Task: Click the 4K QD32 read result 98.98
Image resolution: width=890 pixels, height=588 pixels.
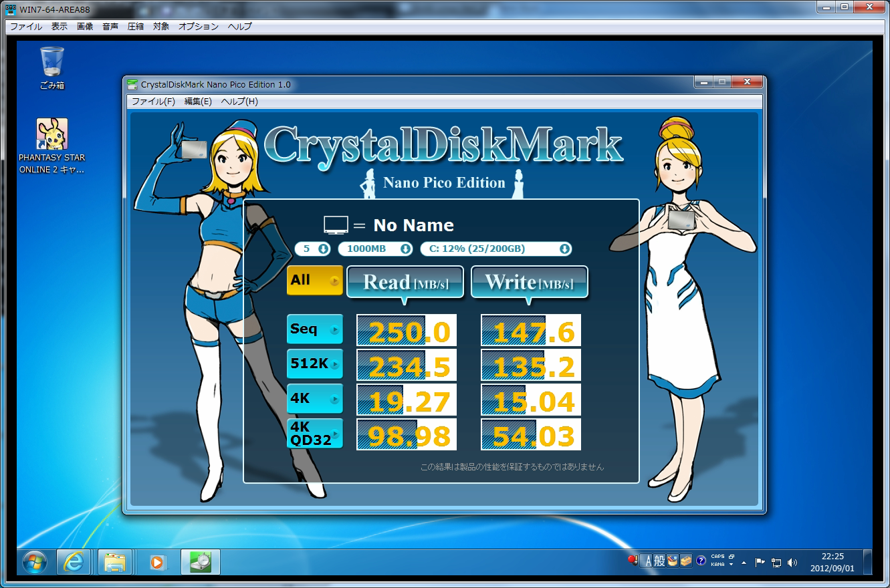Action: coord(407,434)
